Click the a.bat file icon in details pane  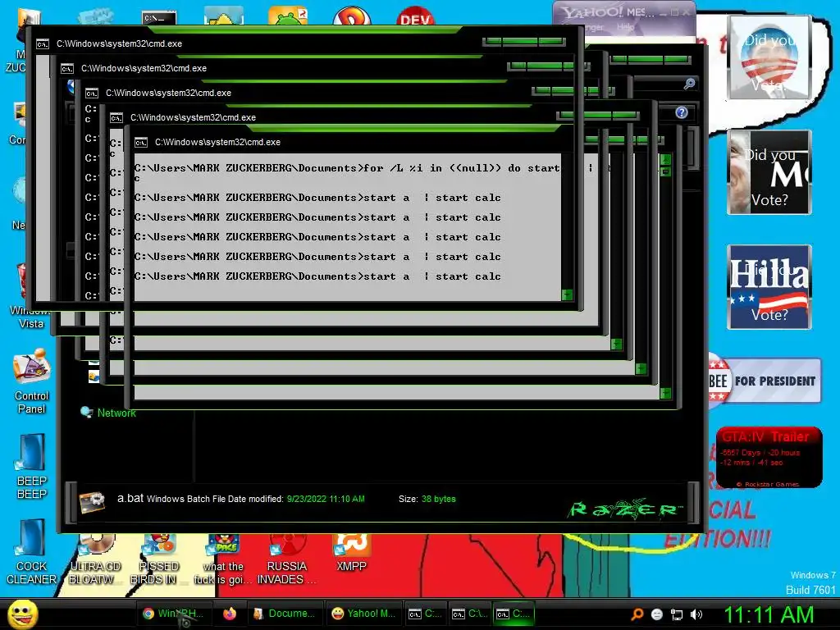coord(92,503)
